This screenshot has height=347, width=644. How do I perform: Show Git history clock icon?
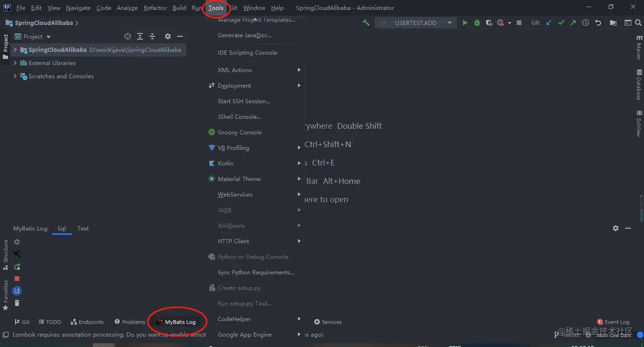coord(586,23)
